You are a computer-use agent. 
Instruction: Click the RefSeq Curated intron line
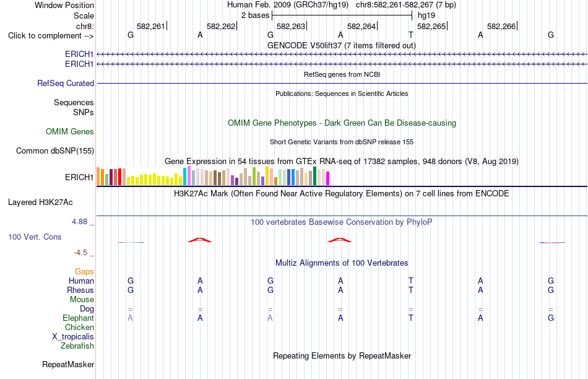(342, 83)
